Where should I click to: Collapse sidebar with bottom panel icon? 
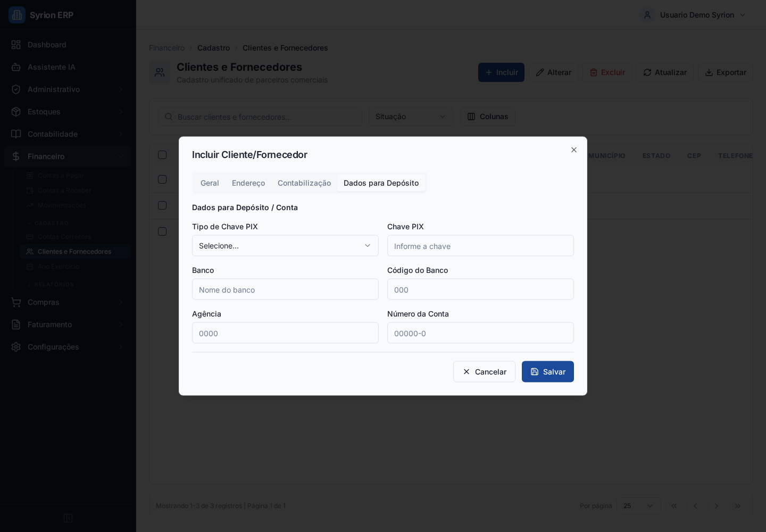pyautogui.click(x=68, y=518)
